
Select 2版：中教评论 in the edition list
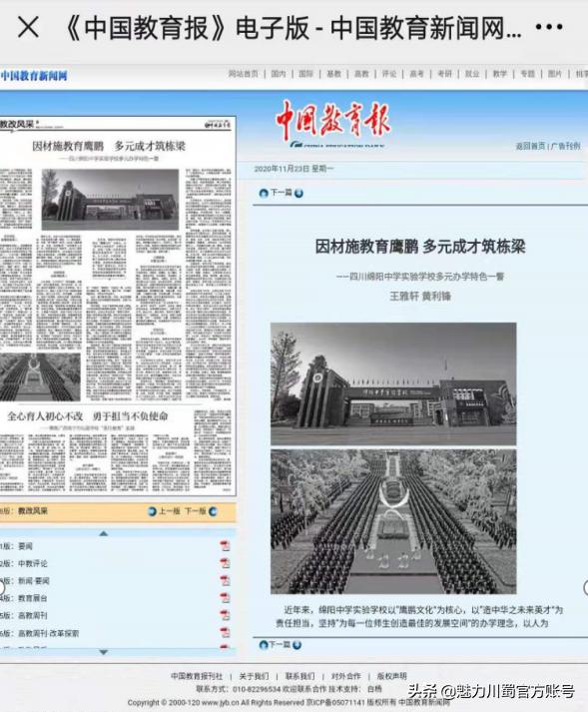(x=24, y=563)
